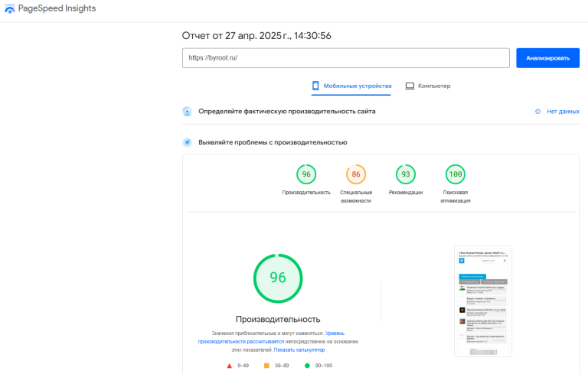
Task: Click the large 96 performance circle
Action: point(278,278)
